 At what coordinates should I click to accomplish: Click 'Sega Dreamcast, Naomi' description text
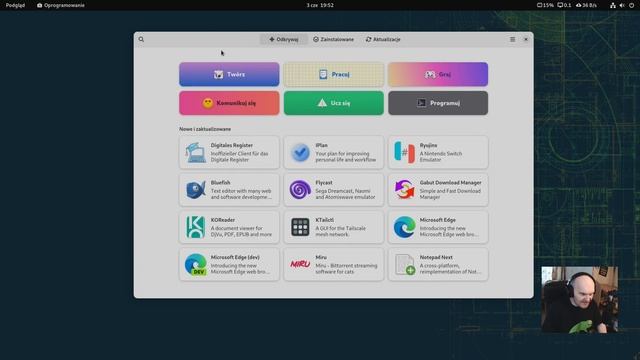345,194
